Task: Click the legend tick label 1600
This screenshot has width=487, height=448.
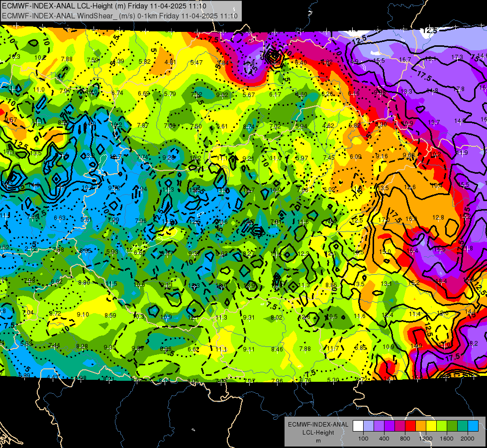Action: [x=446, y=439]
